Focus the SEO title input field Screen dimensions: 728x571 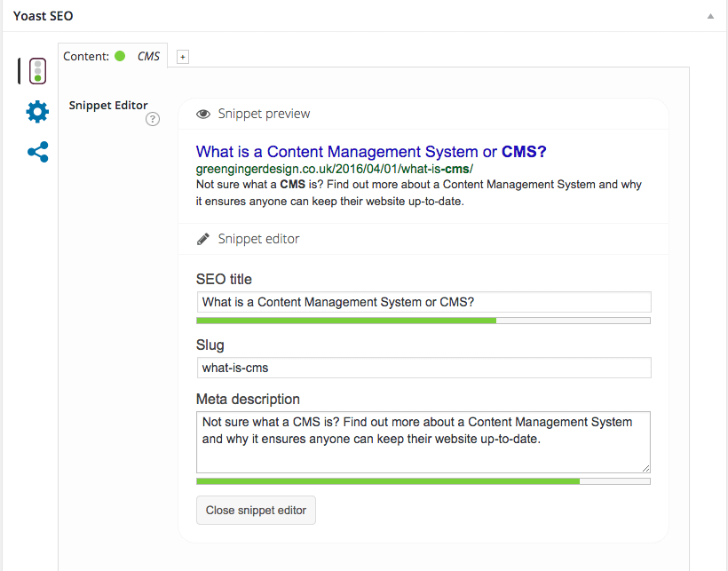tap(423, 302)
